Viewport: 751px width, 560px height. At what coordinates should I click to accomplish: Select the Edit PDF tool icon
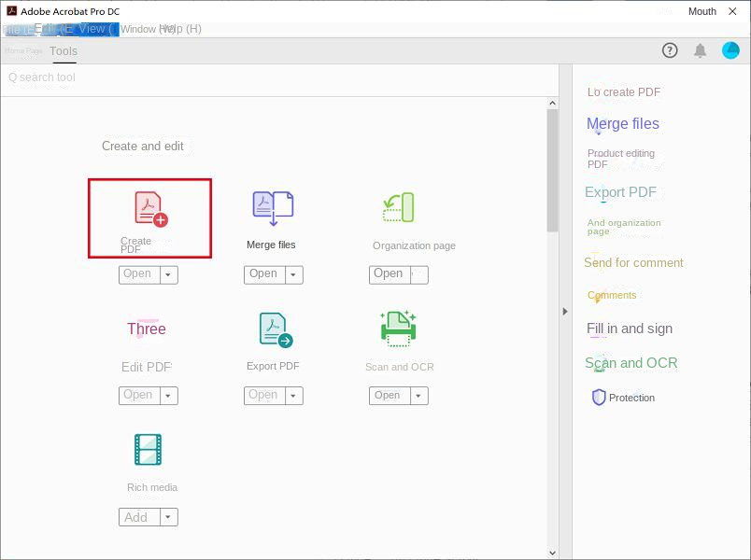tap(147, 329)
